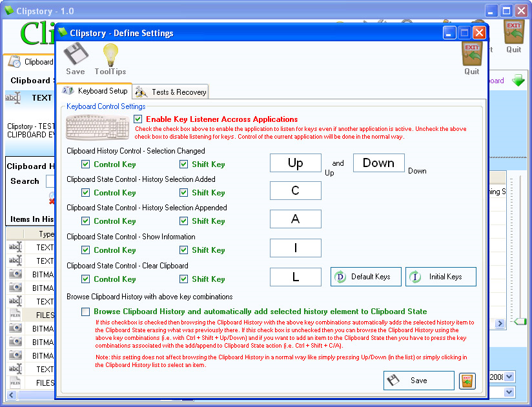Image resolution: width=532 pixels, height=407 pixels.
Task: Minimize the Define Settings dialog
Action: (x=449, y=33)
